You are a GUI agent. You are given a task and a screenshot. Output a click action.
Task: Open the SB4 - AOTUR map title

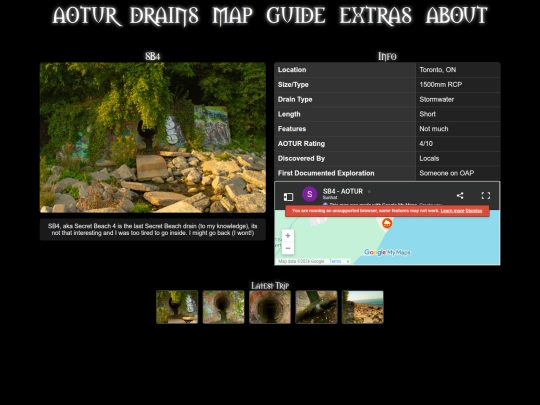(343, 191)
